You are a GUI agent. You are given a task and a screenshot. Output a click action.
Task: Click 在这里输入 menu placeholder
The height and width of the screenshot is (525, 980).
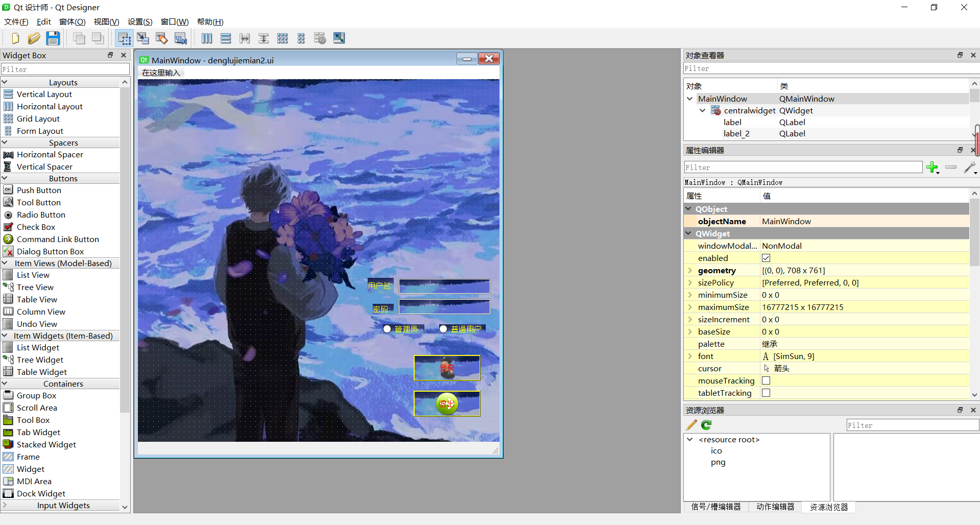pos(161,73)
